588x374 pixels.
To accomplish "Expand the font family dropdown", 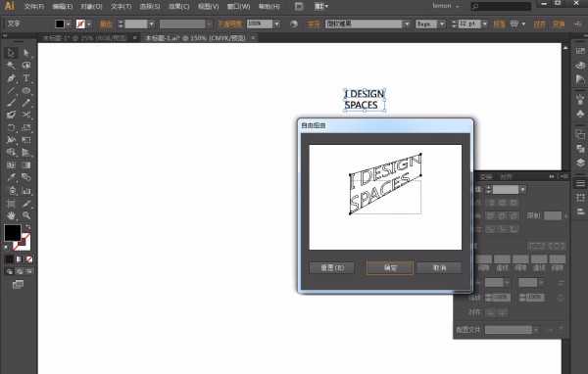I will tap(407, 23).
